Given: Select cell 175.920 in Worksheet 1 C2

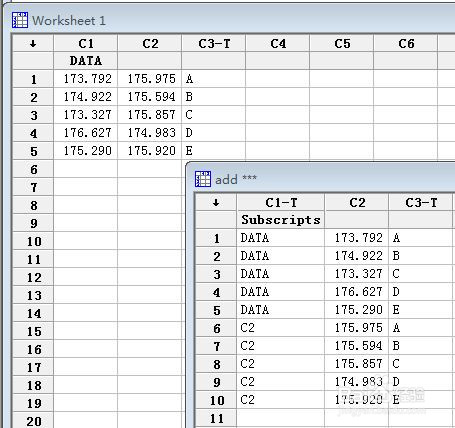Looking at the screenshot, I should (x=150, y=151).
